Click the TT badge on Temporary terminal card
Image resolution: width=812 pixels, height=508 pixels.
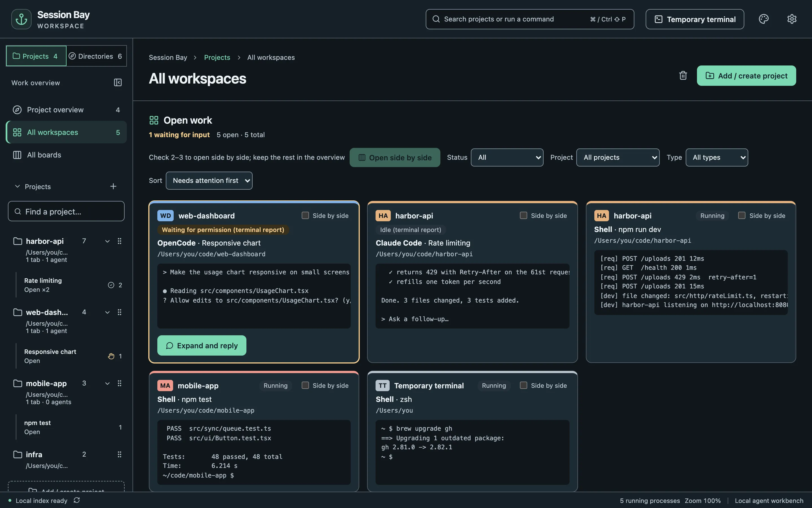click(383, 385)
